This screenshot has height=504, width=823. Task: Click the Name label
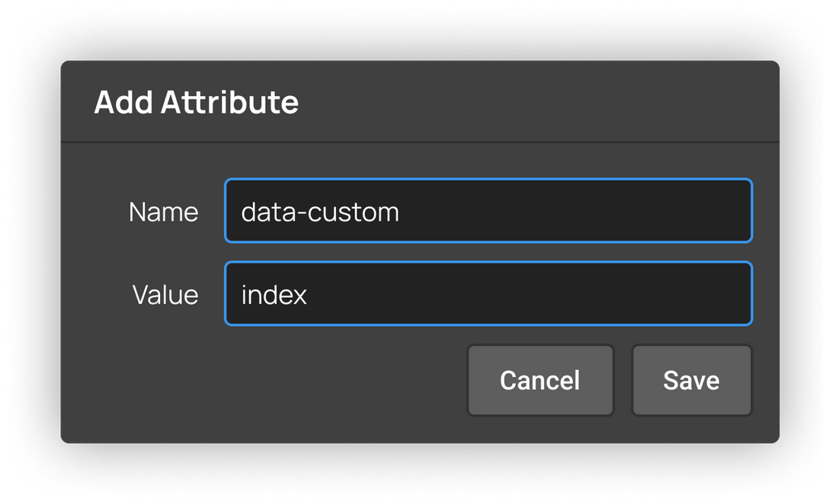pyautogui.click(x=163, y=212)
